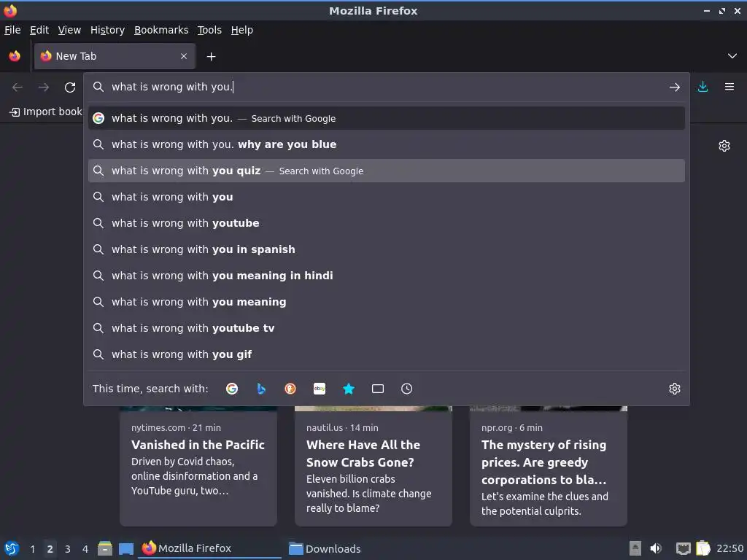The width and height of the screenshot is (747, 560).
Task: Reload the current page
Action: coord(70,87)
